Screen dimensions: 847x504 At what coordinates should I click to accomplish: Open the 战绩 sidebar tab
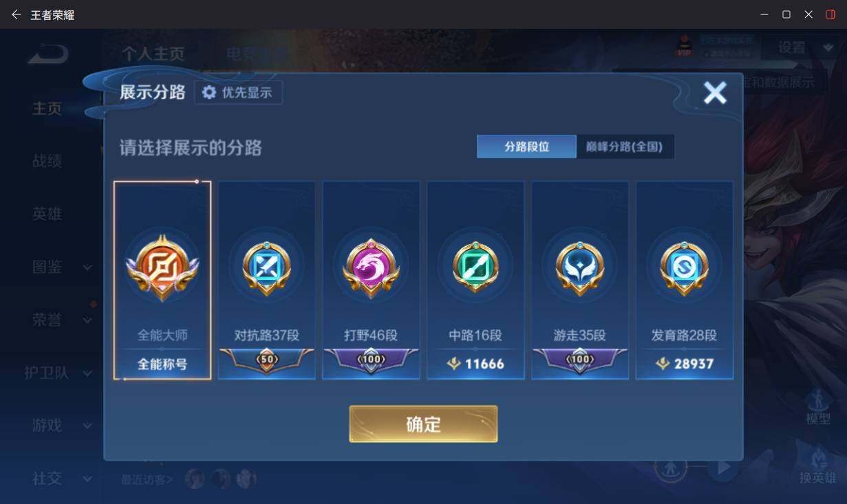47,161
